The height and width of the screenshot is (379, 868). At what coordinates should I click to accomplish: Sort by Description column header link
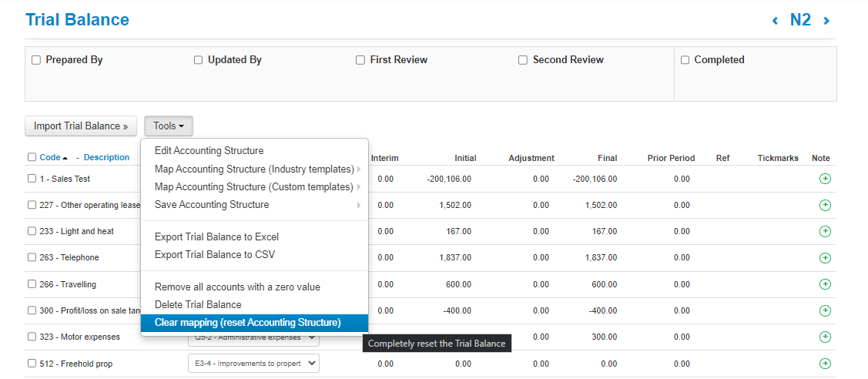click(107, 157)
